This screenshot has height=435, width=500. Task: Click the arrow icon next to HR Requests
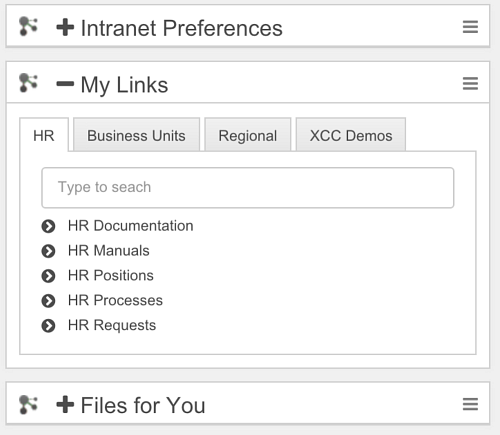click(x=48, y=326)
